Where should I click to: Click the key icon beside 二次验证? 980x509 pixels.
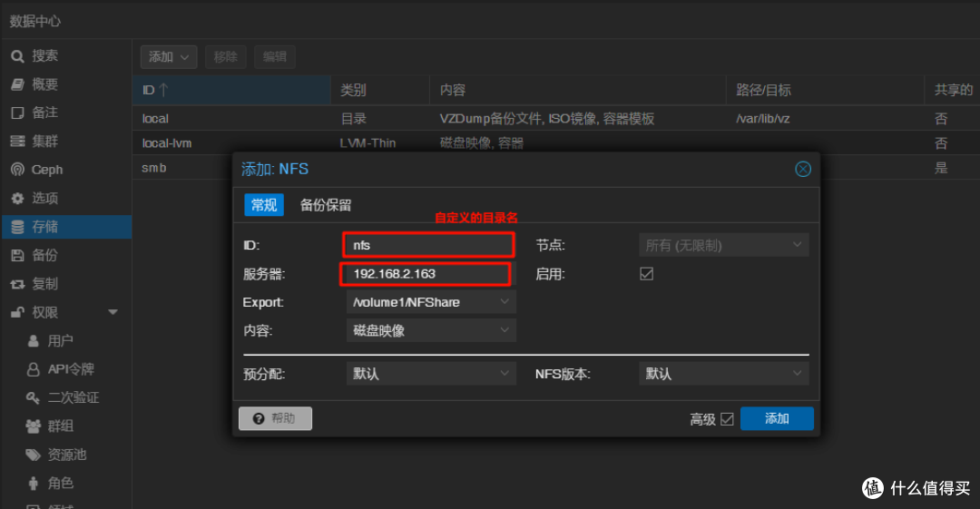point(34,397)
